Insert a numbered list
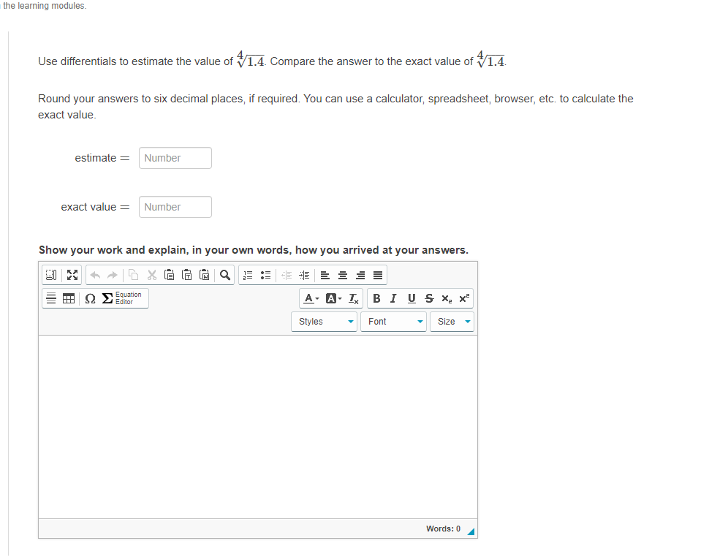The height and width of the screenshot is (560, 728). [248, 275]
